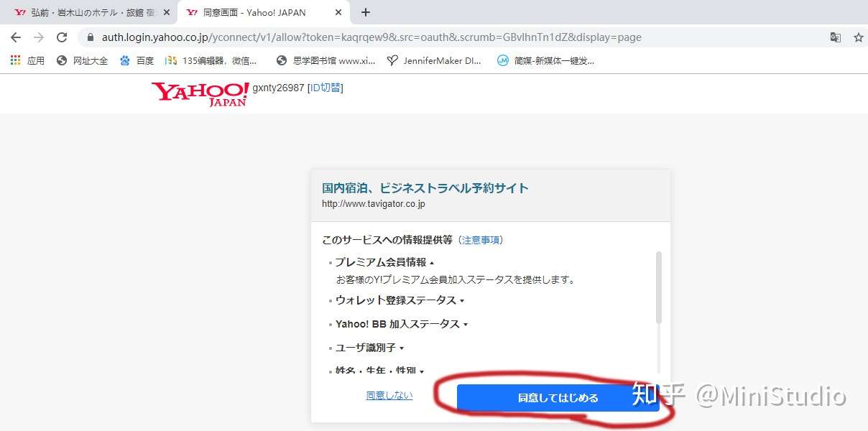The image size is (868, 431).
Task: Open the 百度 bookmark
Action: [137, 61]
